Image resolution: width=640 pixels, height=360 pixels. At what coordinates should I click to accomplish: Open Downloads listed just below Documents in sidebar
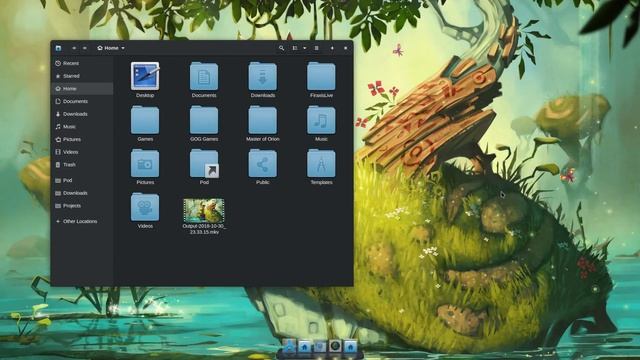tap(82, 114)
